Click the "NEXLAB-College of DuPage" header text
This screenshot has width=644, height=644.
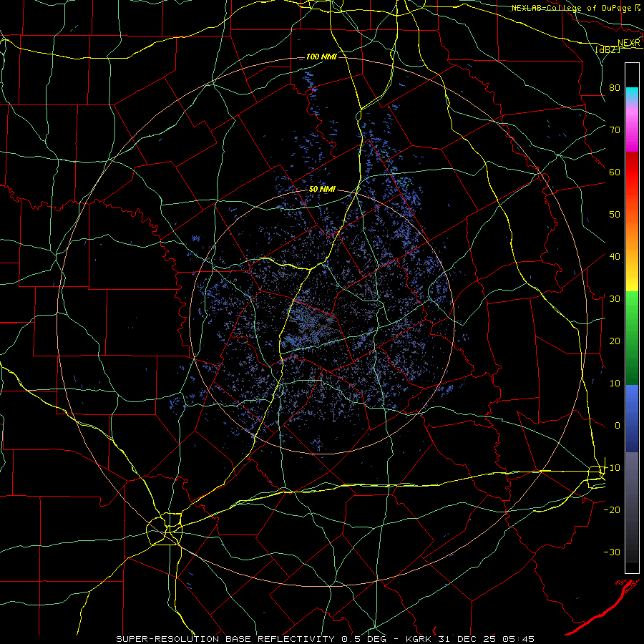571,8
